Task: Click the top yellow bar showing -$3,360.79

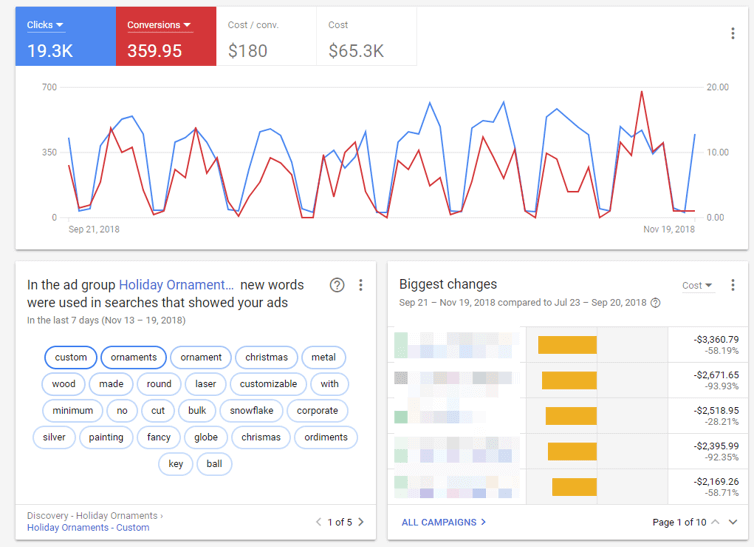Action: click(x=567, y=345)
